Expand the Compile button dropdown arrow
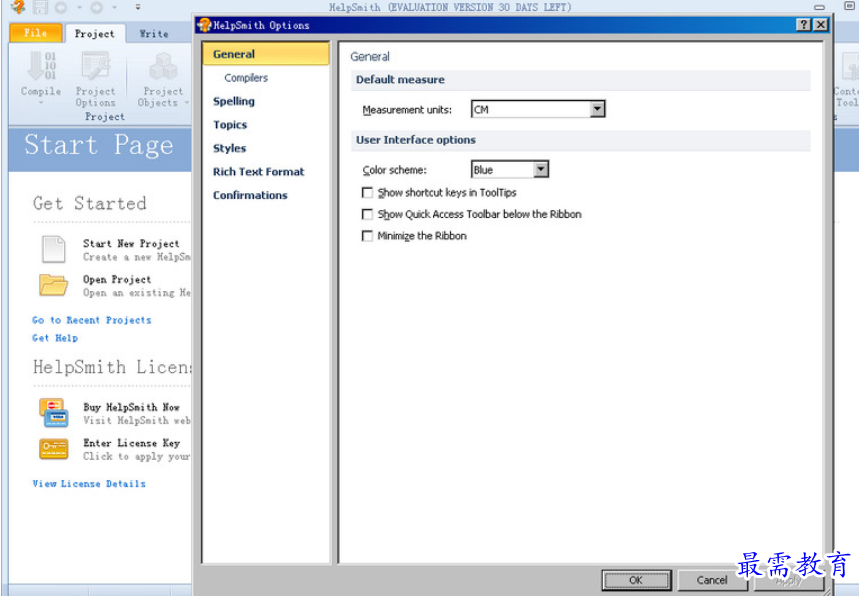Screen dimensions: 859x596 coord(41,102)
